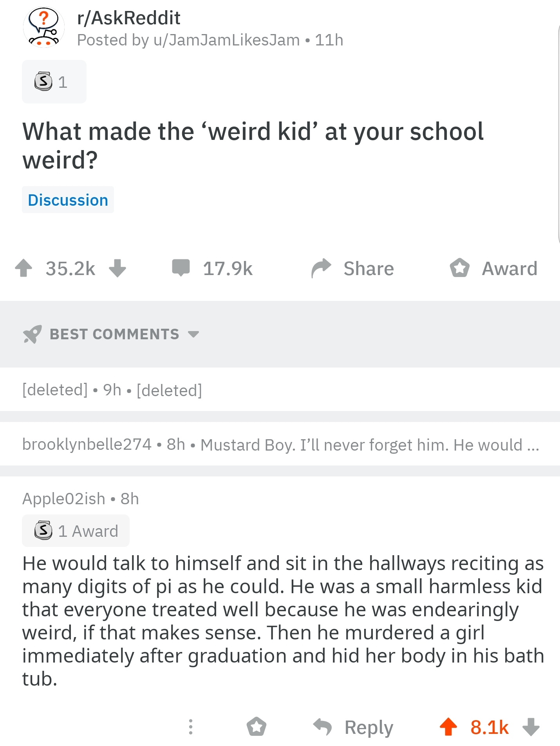Select the Discussion flair tag

point(68,200)
